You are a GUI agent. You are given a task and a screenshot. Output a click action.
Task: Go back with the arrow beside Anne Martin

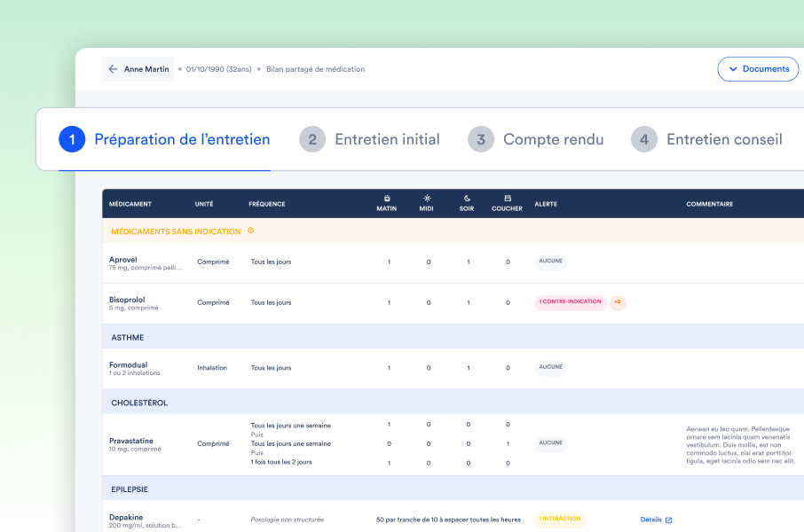(113, 69)
